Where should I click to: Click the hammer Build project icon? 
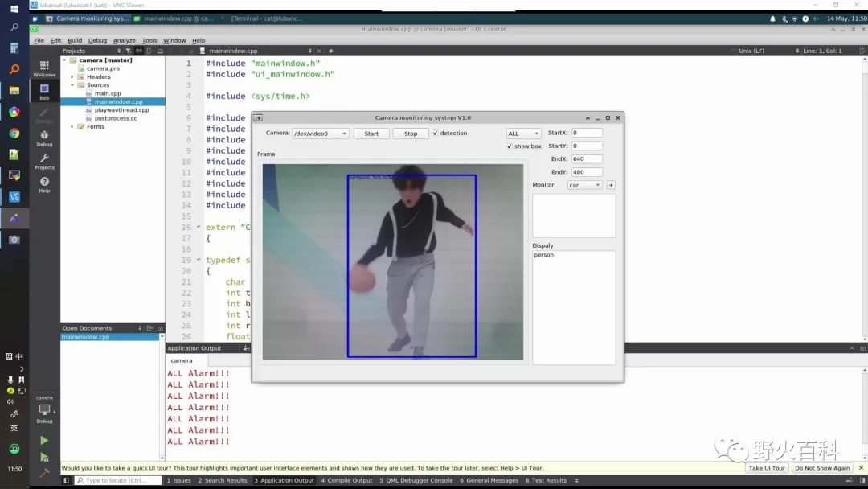[44, 473]
